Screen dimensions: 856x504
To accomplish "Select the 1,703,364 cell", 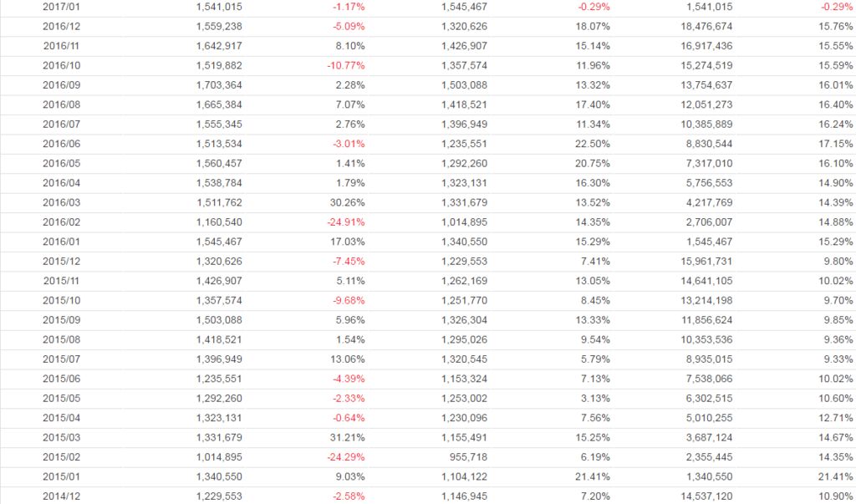I will [x=219, y=84].
